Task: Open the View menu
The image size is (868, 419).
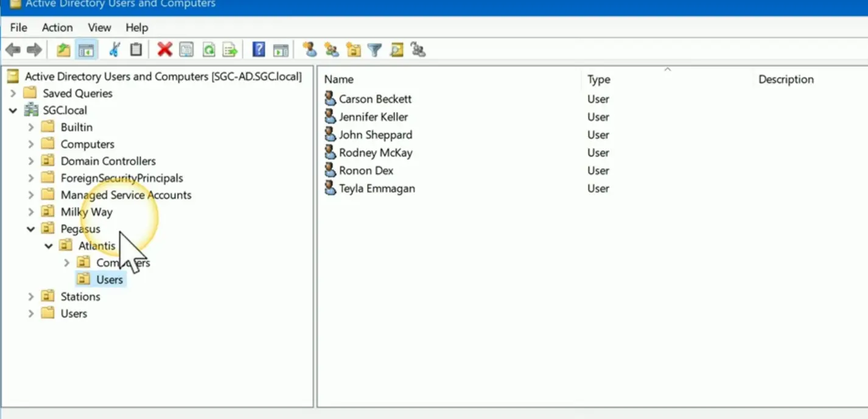Action: click(99, 27)
